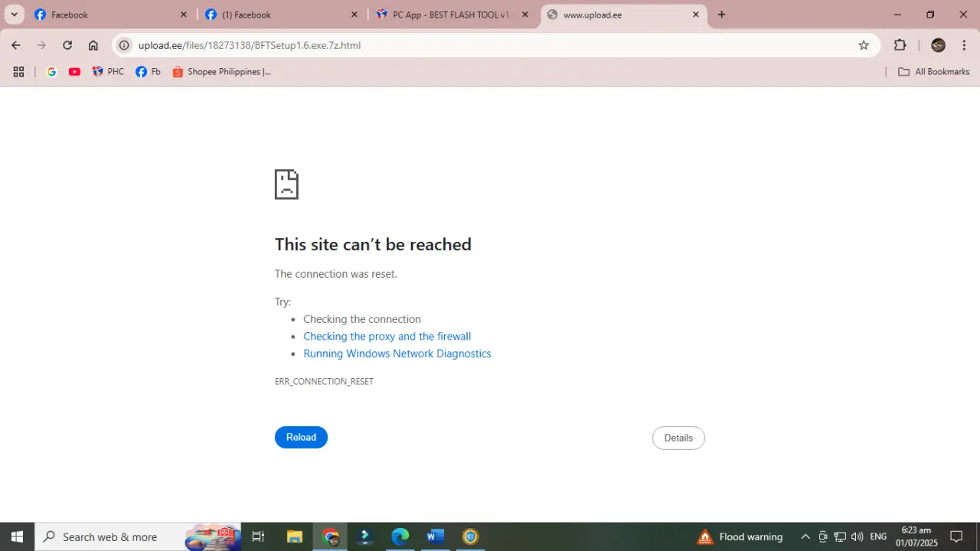The width and height of the screenshot is (980, 551).
Task: Open Microsoft Word from taskbar
Action: point(435,536)
